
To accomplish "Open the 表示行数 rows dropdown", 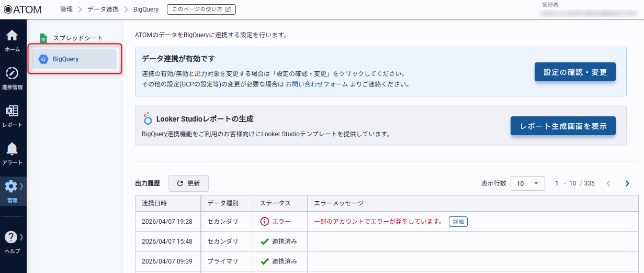I will pos(527,183).
